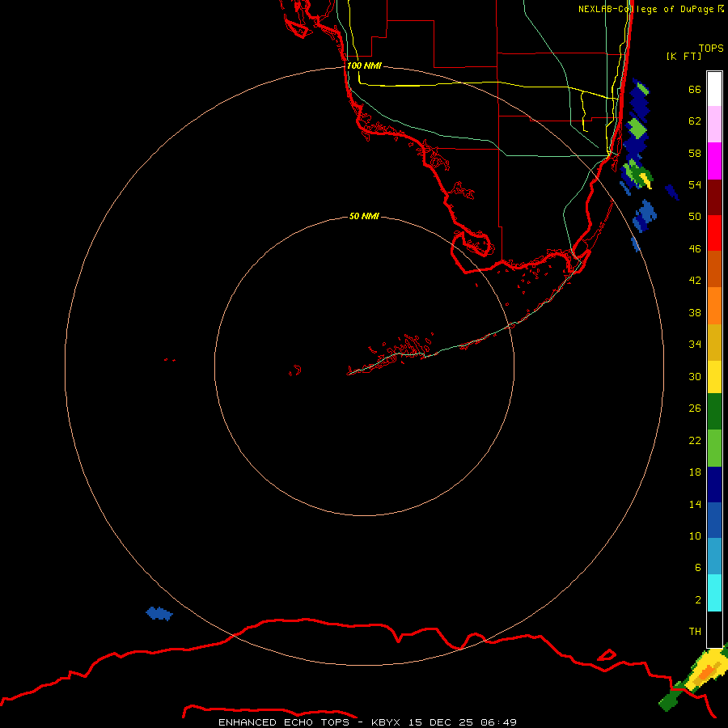This screenshot has height=728, width=728.
Task: Click the 10 legend value
Action: point(695,535)
